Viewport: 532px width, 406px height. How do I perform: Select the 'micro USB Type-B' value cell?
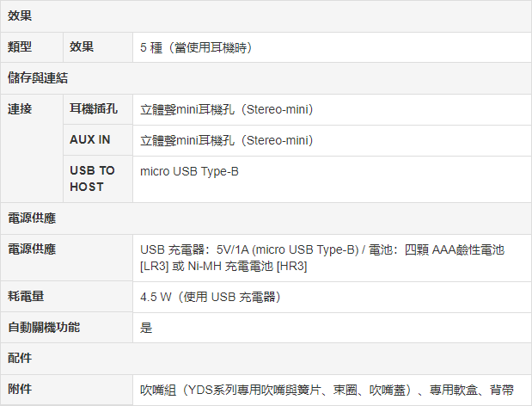[x=189, y=171]
